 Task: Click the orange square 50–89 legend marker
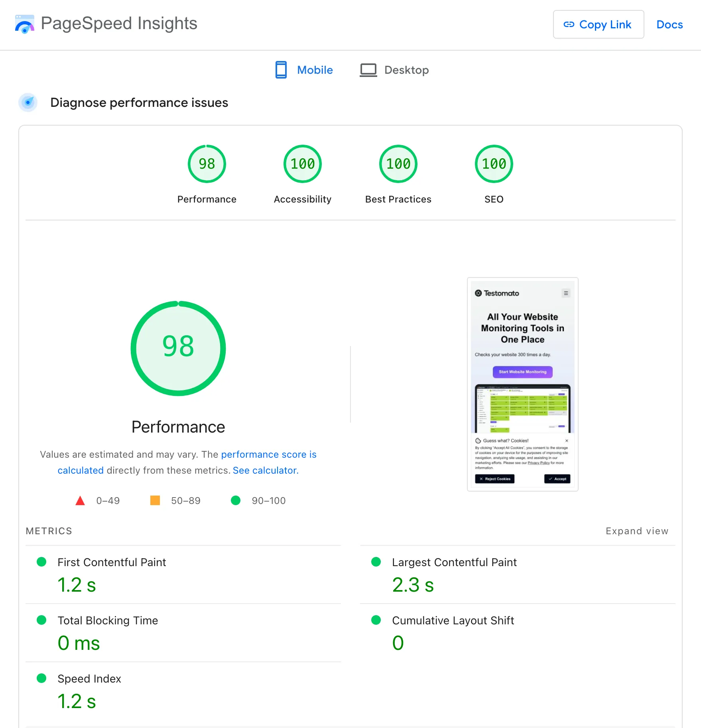pyautogui.click(x=155, y=500)
